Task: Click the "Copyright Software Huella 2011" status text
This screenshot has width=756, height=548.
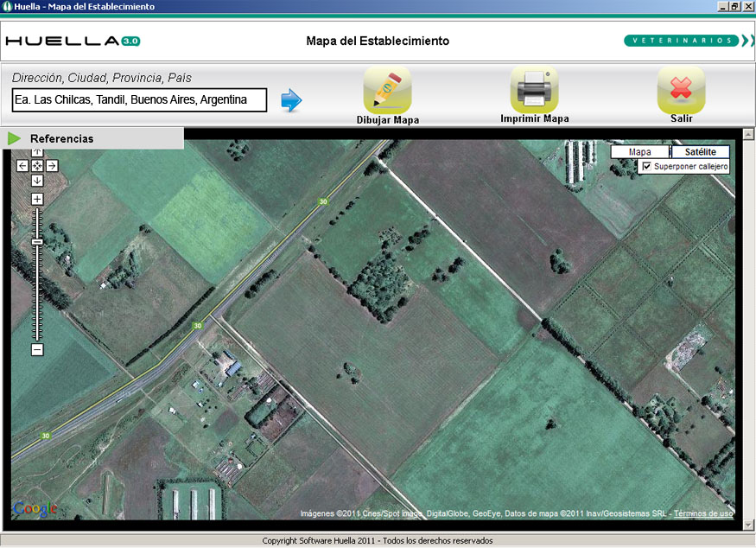Action: (x=318, y=541)
